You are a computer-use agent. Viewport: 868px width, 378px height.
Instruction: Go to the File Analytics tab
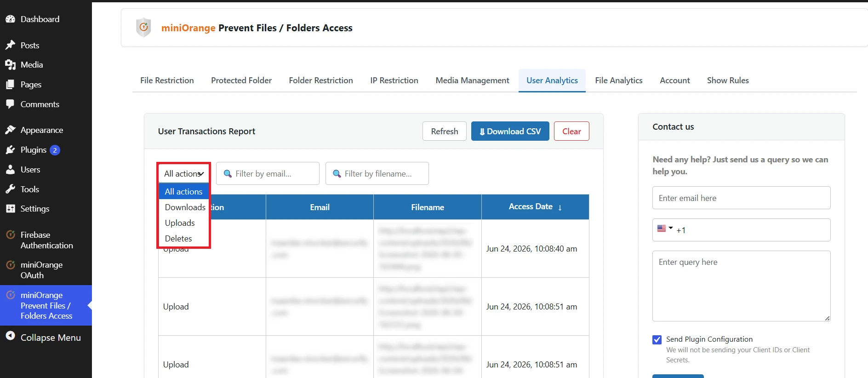point(619,80)
